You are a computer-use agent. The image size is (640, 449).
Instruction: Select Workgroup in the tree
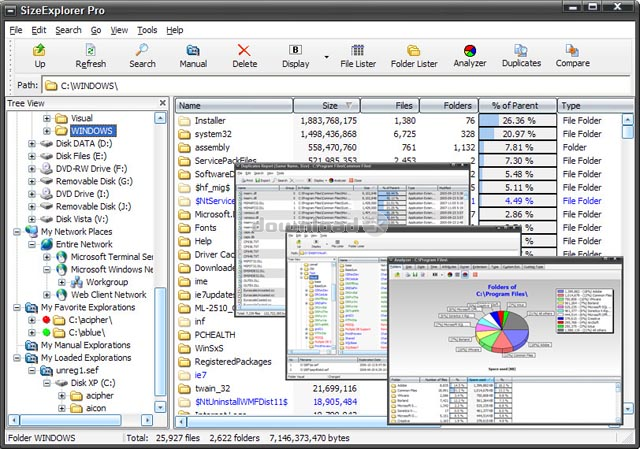(107, 282)
